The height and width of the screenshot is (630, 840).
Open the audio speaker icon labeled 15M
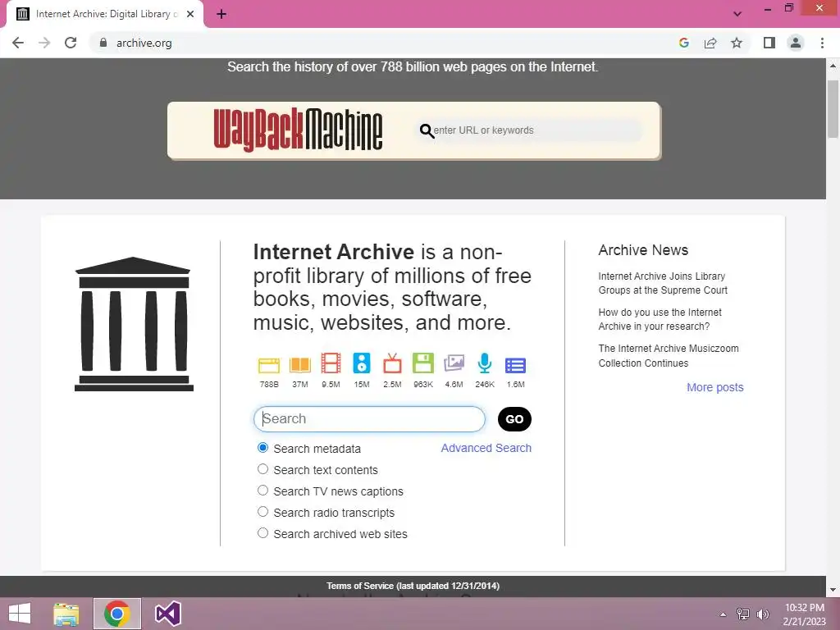pos(362,363)
